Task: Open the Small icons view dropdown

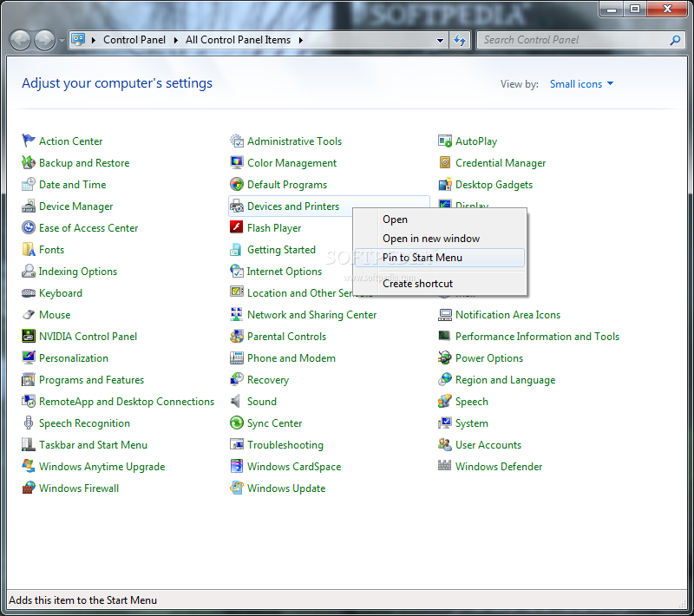Action: click(581, 83)
